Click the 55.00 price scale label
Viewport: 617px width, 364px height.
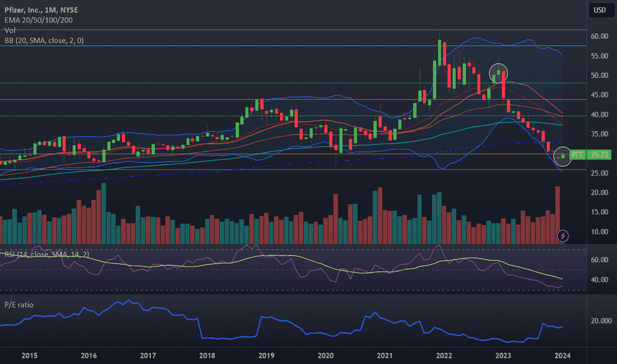pos(599,56)
